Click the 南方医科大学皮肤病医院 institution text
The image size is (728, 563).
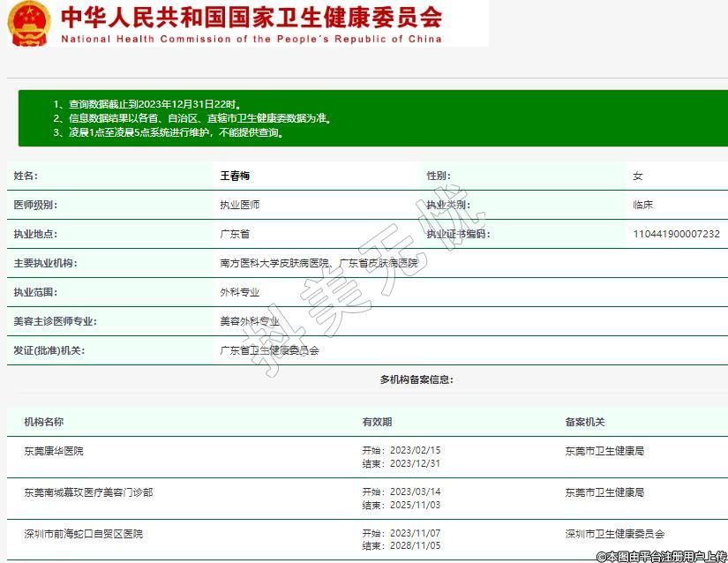point(274,263)
